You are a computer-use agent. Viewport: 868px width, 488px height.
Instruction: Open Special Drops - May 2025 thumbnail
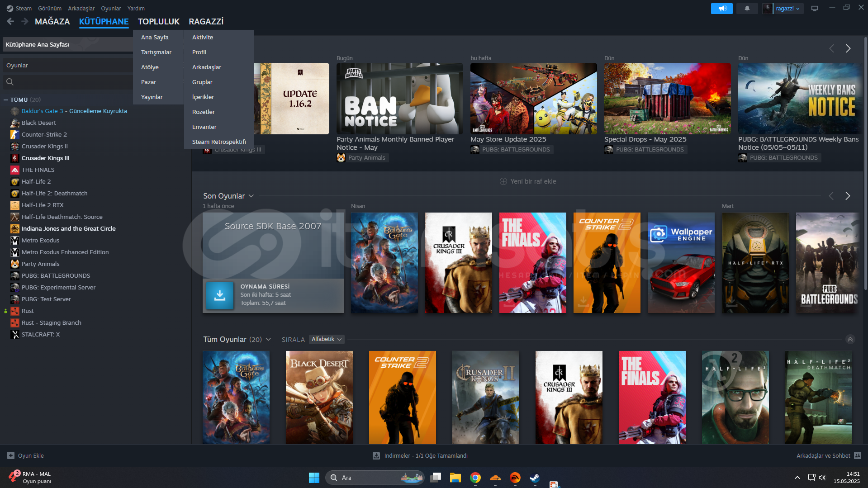(x=667, y=98)
